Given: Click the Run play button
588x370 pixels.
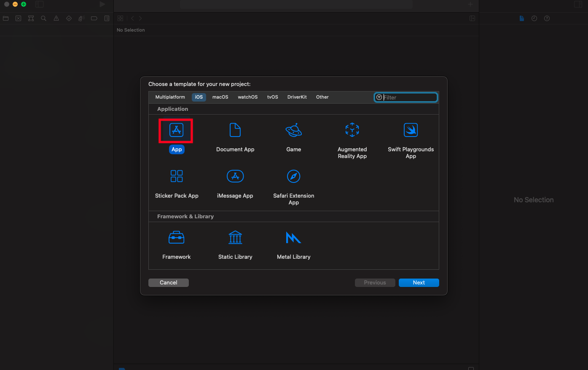Looking at the screenshot, I should pyautogui.click(x=102, y=4).
